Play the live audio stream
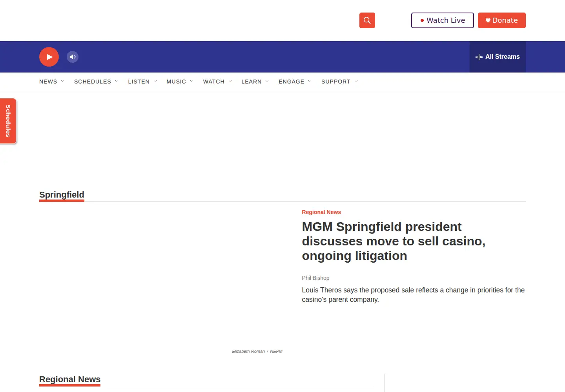Screen dimensions: 565x392 (x=49, y=57)
